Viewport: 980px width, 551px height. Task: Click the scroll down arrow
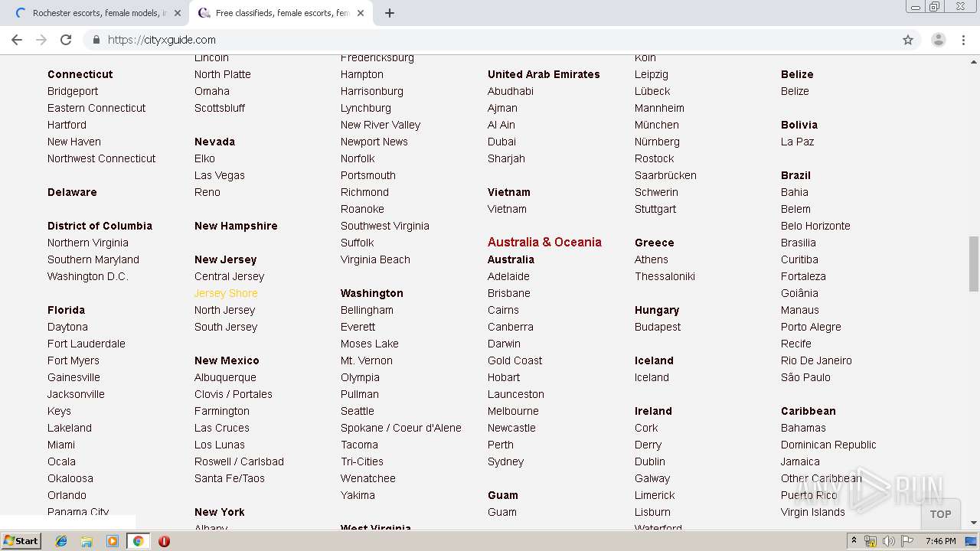(x=974, y=523)
